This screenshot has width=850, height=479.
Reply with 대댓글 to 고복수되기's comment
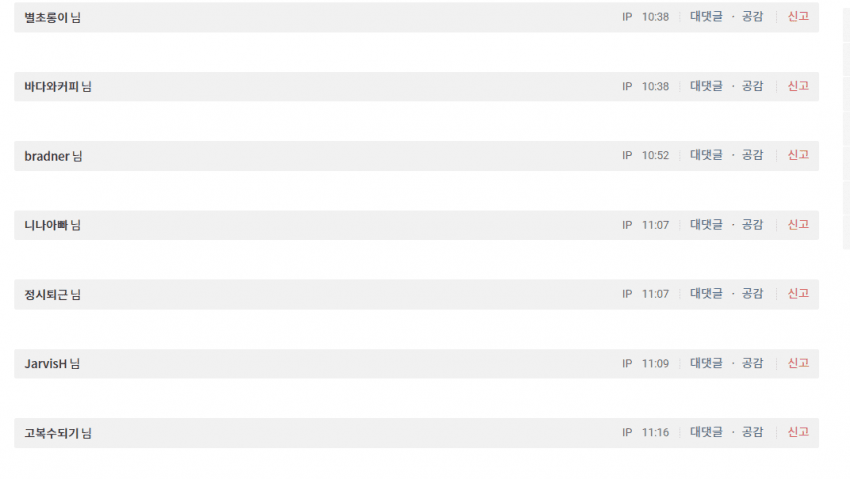tap(706, 432)
